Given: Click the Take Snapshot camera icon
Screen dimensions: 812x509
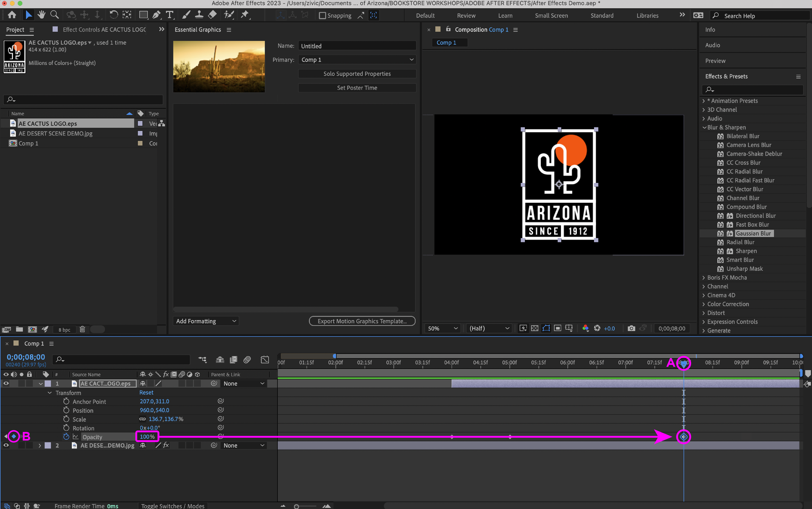Looking at the screenshot, I should [x=631, y=328].
